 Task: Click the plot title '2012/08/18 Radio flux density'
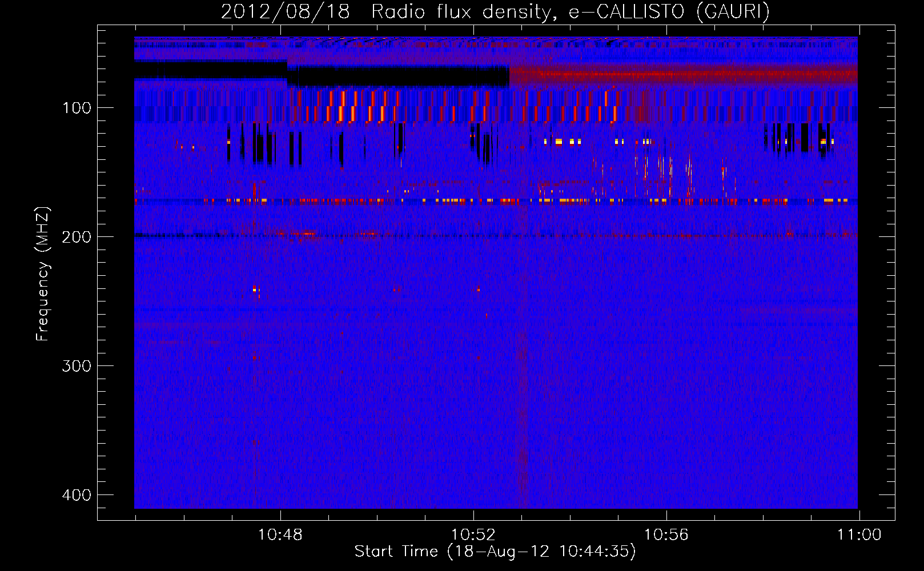389,12
